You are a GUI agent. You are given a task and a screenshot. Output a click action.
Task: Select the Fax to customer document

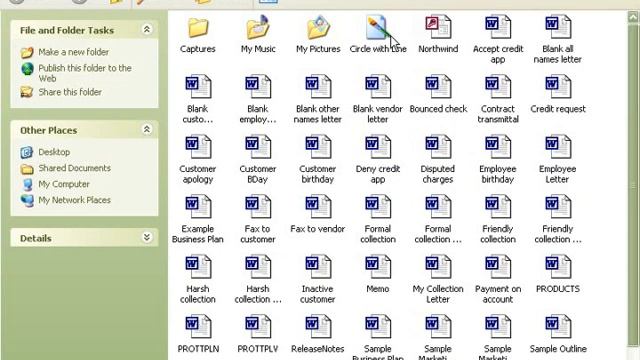pos(258,207)
